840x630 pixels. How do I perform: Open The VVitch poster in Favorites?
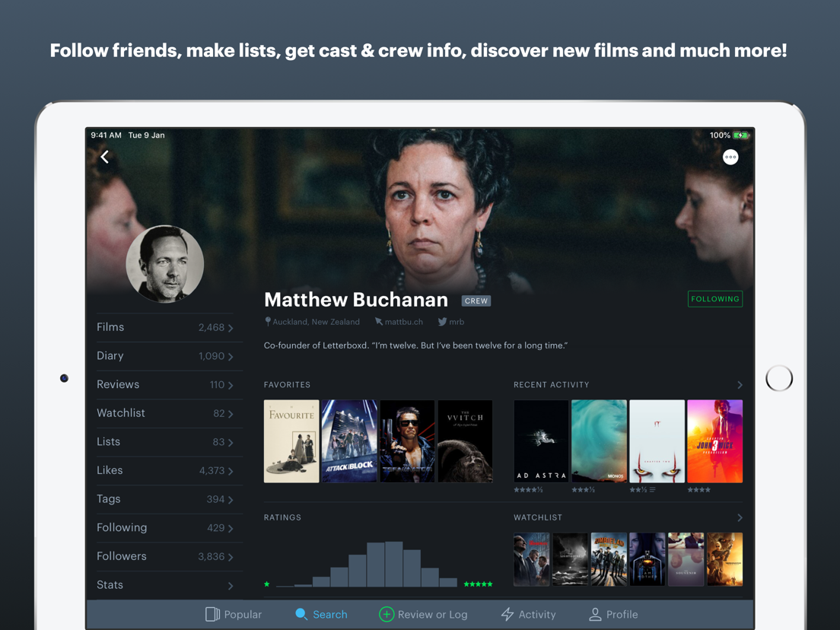coord(465,441)
